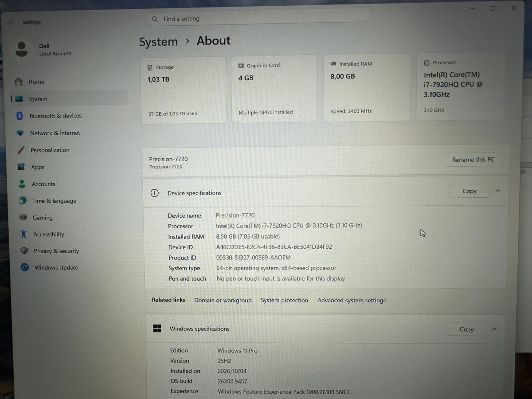Focus the Find a setting box
This screenshot has height=399, width=532.
(258, 19)
